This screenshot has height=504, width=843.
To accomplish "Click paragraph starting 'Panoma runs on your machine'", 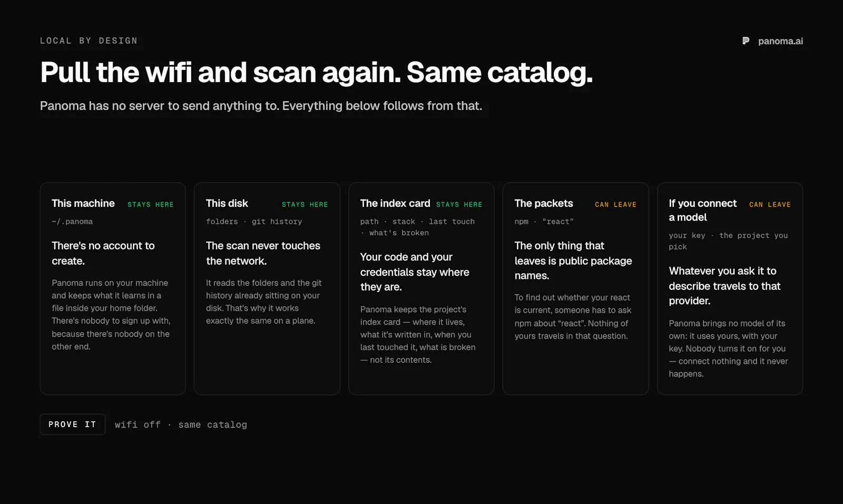I will (x=111, y=314).
